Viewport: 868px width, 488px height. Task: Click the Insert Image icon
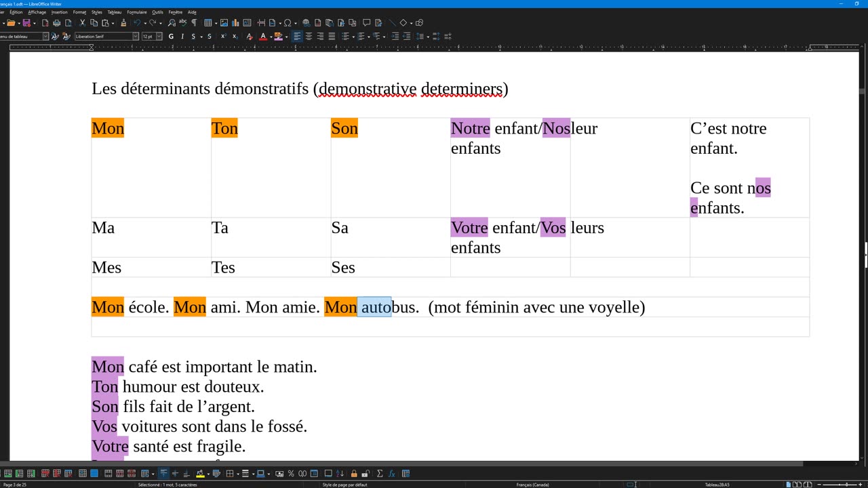pos(224,22)
